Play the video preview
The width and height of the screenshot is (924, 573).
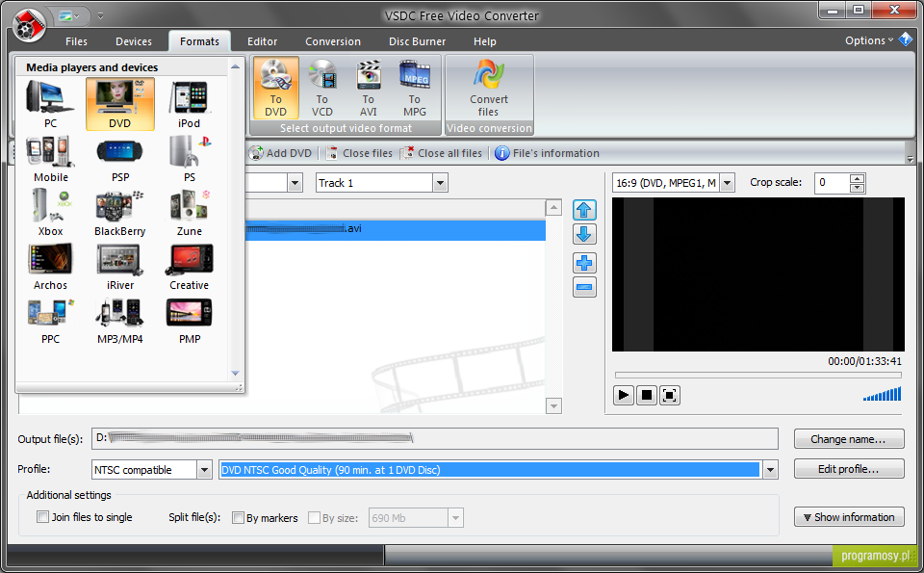[x=623, y=395]
